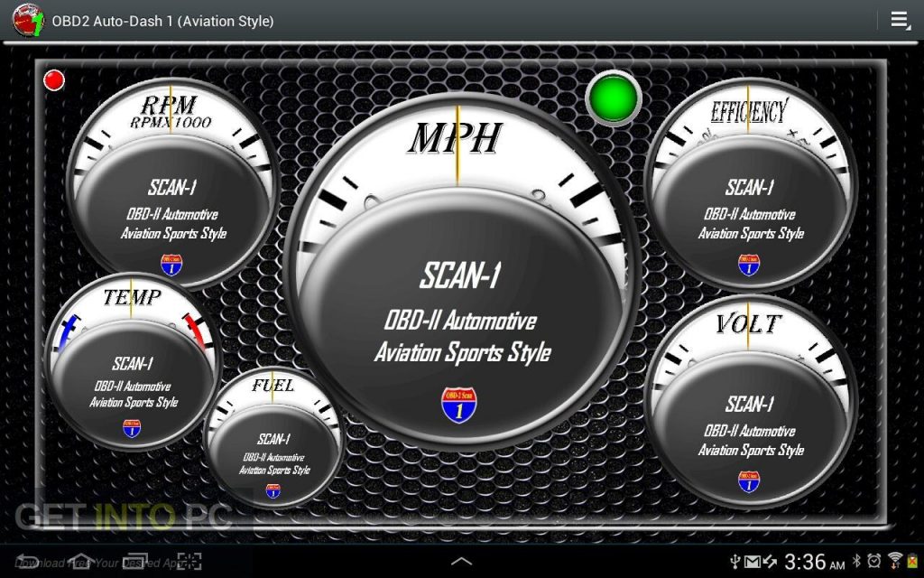Open the EFFICIENCY gauge

[x=749, y=190]
